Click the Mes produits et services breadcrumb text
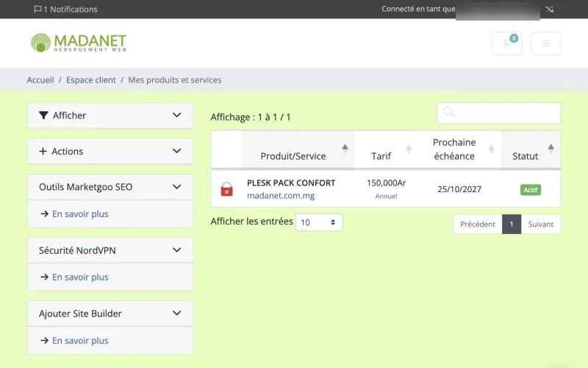The image size is (588, 368). (175, 80)
